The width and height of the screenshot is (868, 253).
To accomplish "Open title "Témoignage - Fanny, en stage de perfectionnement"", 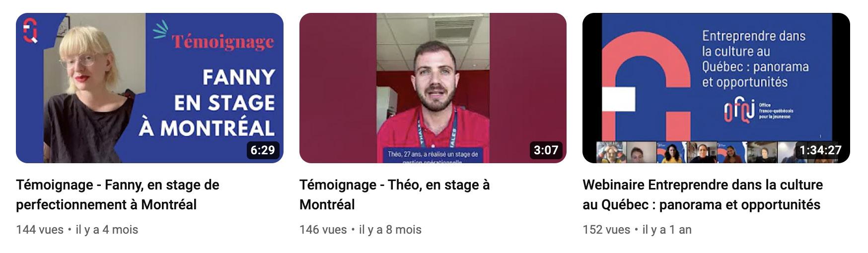I will pyautogui.click(x=118, y=194).
